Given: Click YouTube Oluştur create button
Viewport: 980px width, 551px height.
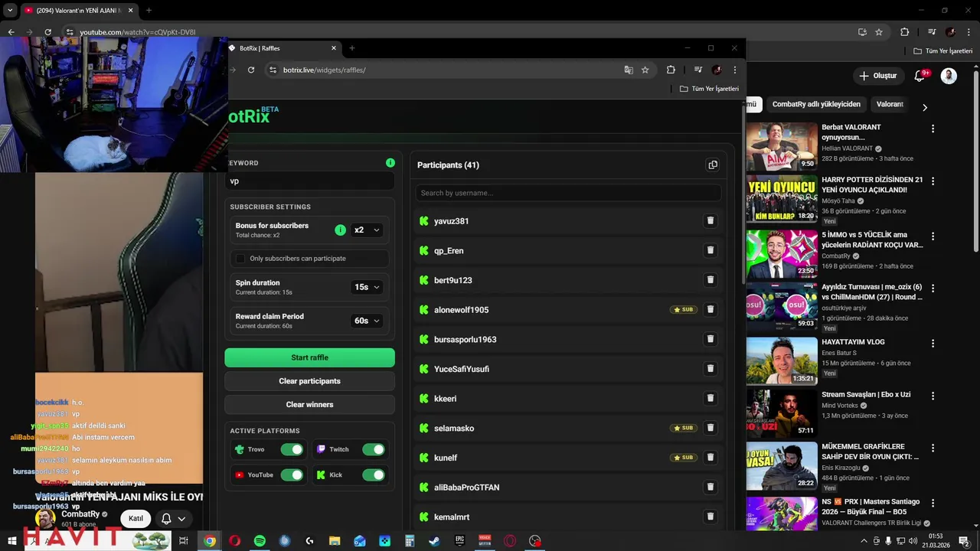Looking at the screenshot, I should coord(877,76).
